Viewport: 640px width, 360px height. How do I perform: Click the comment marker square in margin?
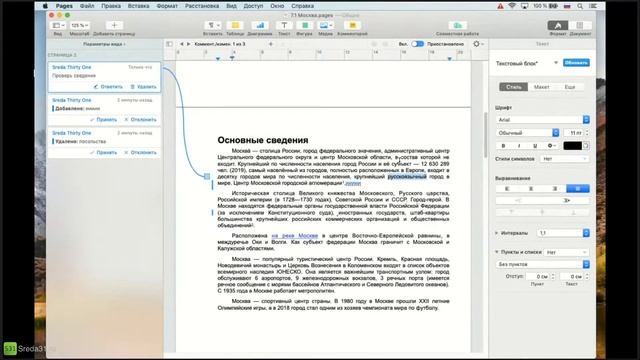207,176
